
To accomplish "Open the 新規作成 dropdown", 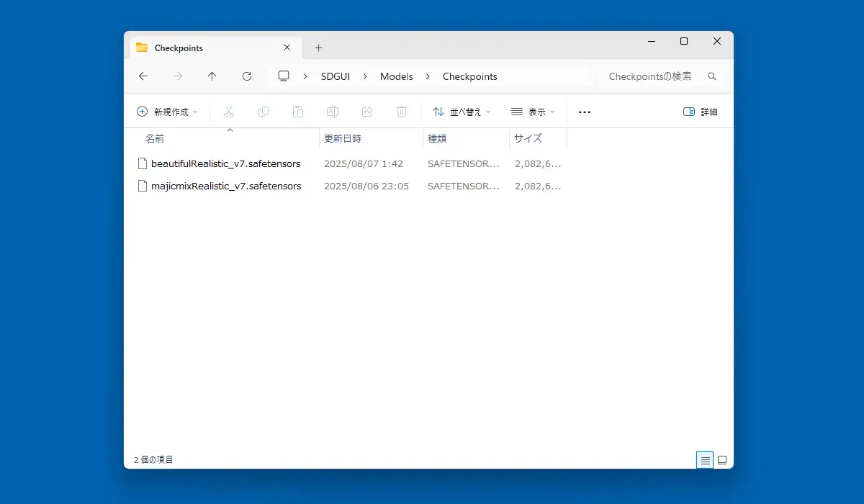I will (167, 112).
